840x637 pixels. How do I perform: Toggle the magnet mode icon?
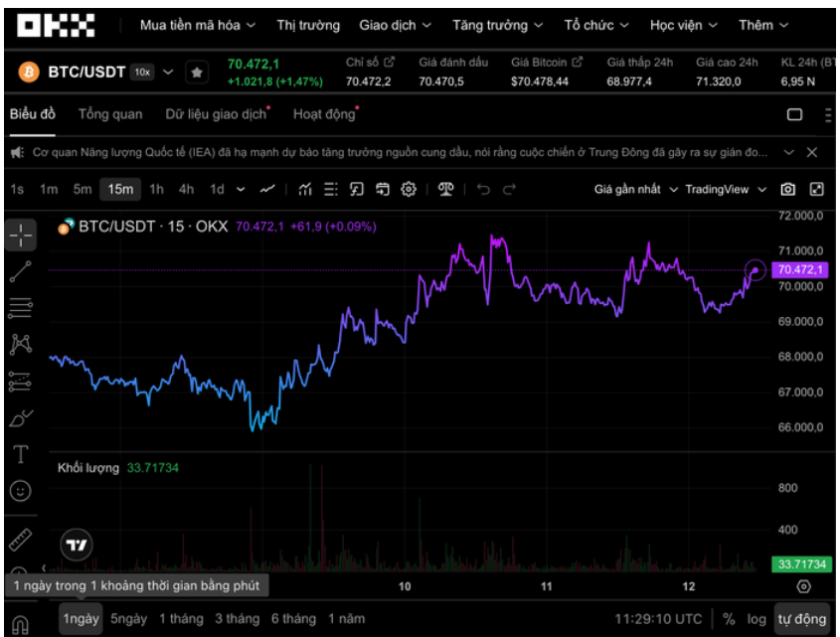pyautogui.click(x=20, y=625)
